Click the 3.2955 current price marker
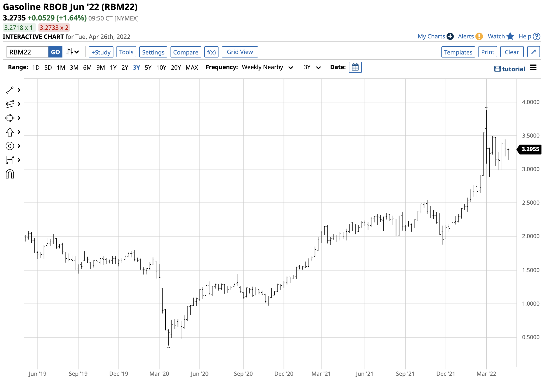The height and width of the screenshot is (392, 553). pos(530,149)
